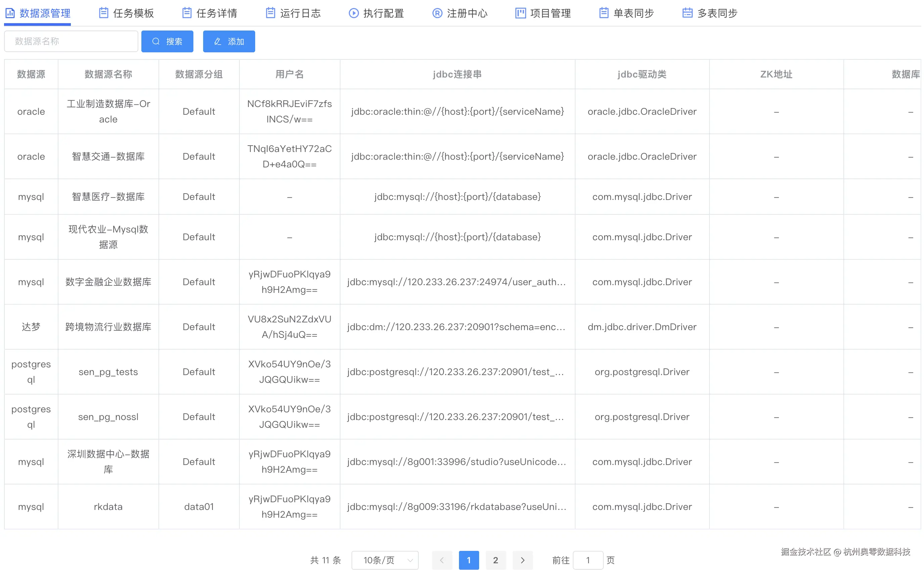Expand the 10条/页 page size dropdown
This screenshot has width=924, height=570.
click(x=385, y=560)
